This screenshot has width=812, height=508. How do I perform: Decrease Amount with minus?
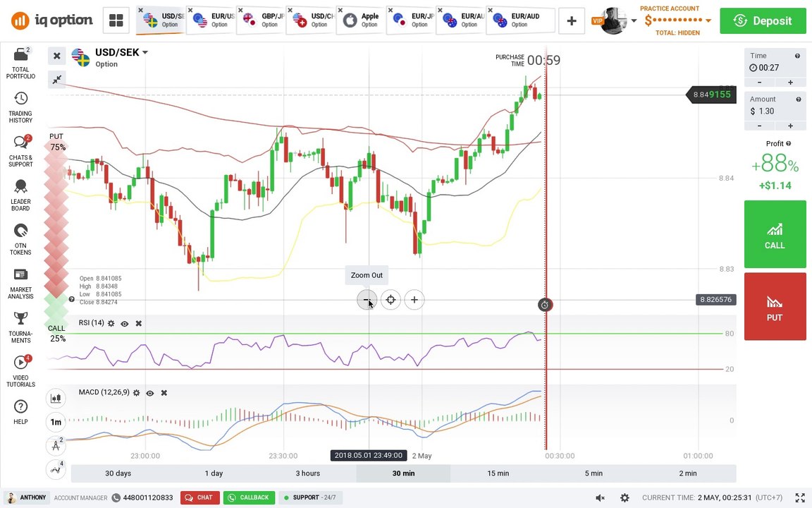[760, 126]
